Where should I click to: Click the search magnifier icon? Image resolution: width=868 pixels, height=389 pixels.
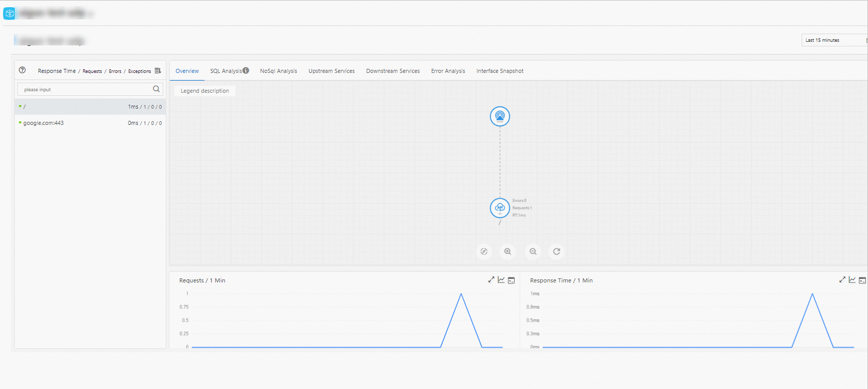[x=157, y=89]
